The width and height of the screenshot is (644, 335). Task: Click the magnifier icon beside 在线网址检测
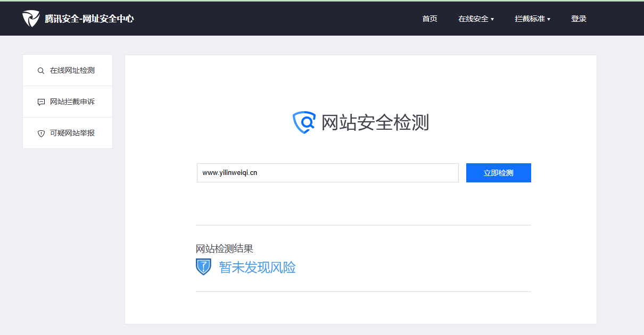[41, 71]
